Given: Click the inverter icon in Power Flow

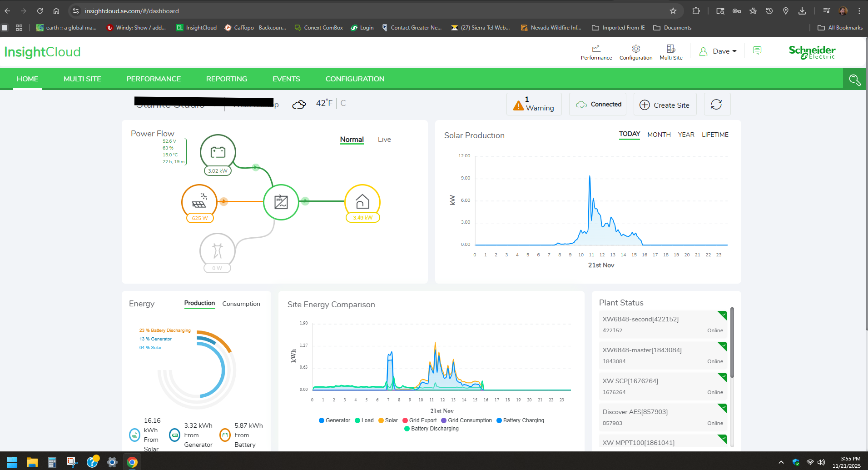Looking at the screenshot, I should pos(281,202).
